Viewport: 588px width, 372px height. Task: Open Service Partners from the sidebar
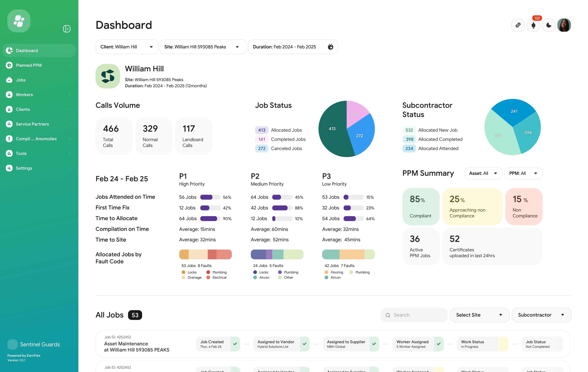(39, 124)
